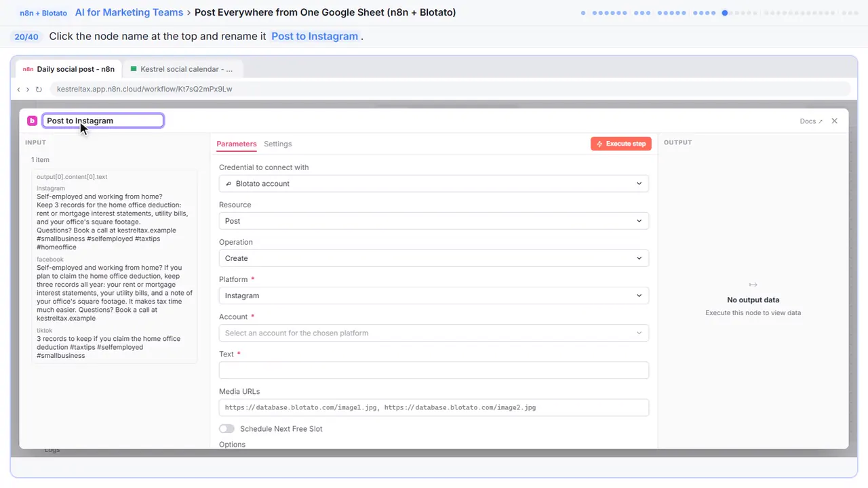This screenshot has height=488, width=868.
Task: Click the "OUTPUT" panel heading
Action: click(x=677, y=142)
